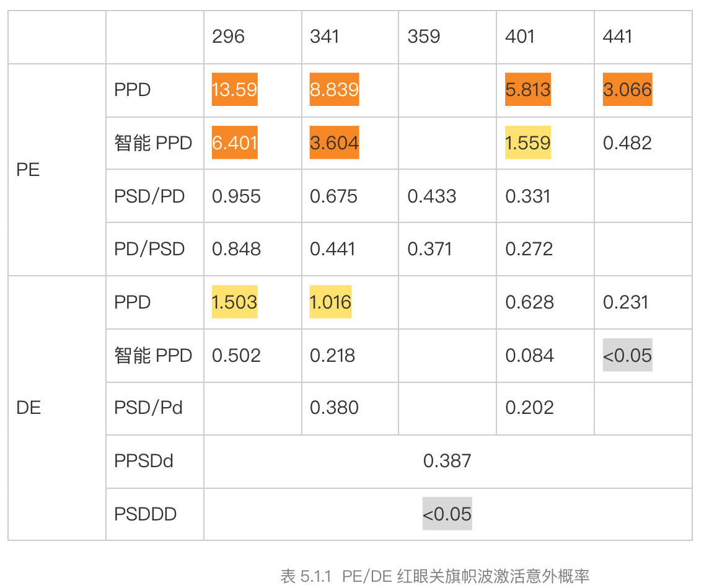
Task: Select the 341 column header
Action: (x=325, y=37)
